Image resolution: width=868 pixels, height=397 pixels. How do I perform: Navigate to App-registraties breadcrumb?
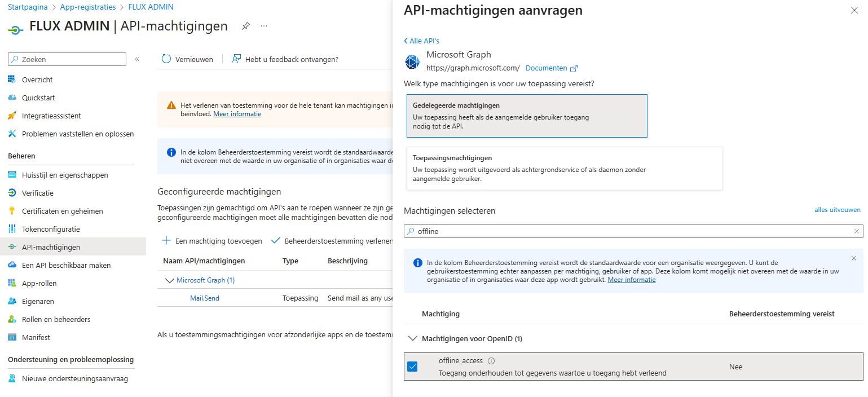pyautogui.click(x=88, y=7)
